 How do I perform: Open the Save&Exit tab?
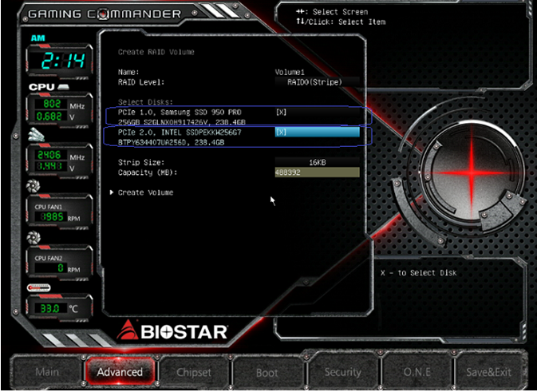pyautogui.click(x=488, y=372)
